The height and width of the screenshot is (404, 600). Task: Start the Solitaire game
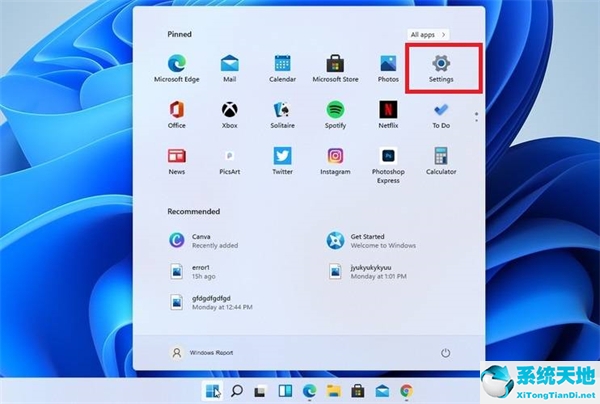282,115
